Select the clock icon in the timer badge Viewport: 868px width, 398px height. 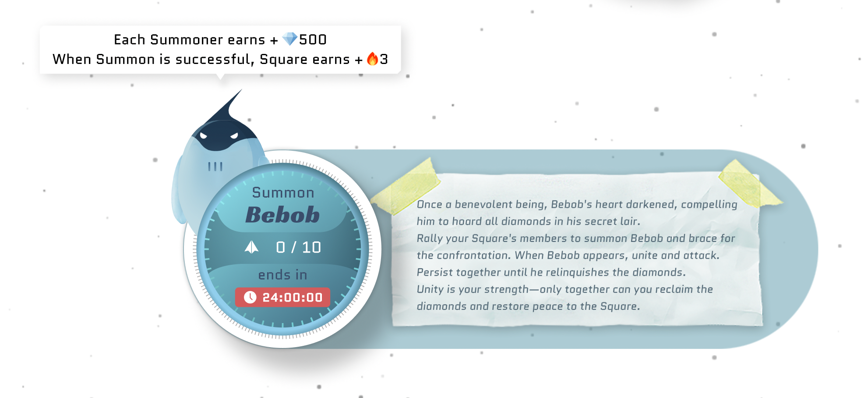250,298
